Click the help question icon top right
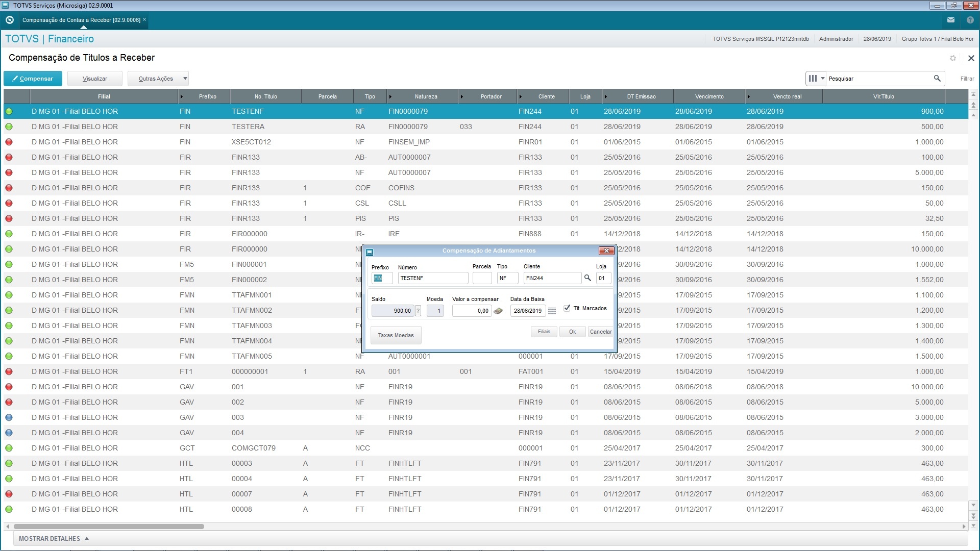 click(970, 20)
